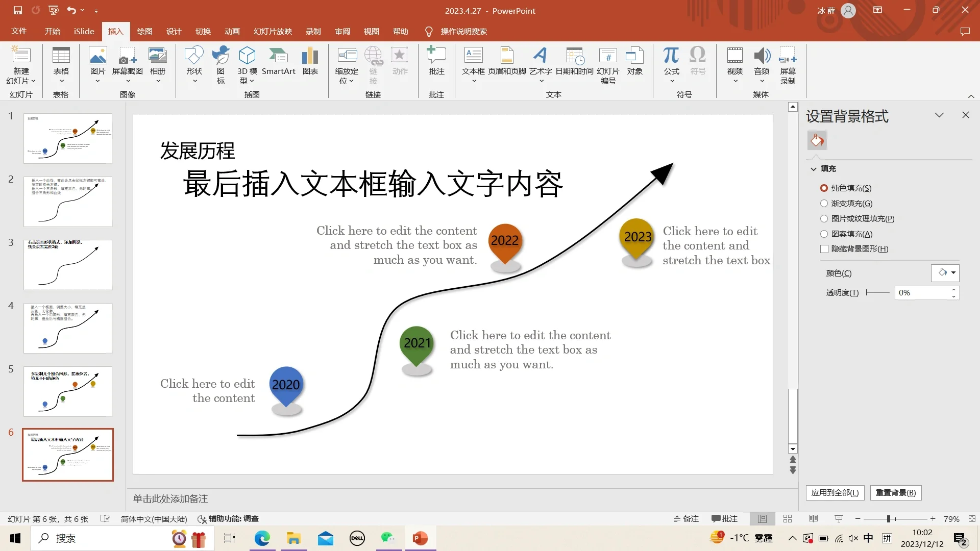
Task: Click the transparency slider
Action: pos(878,293)
